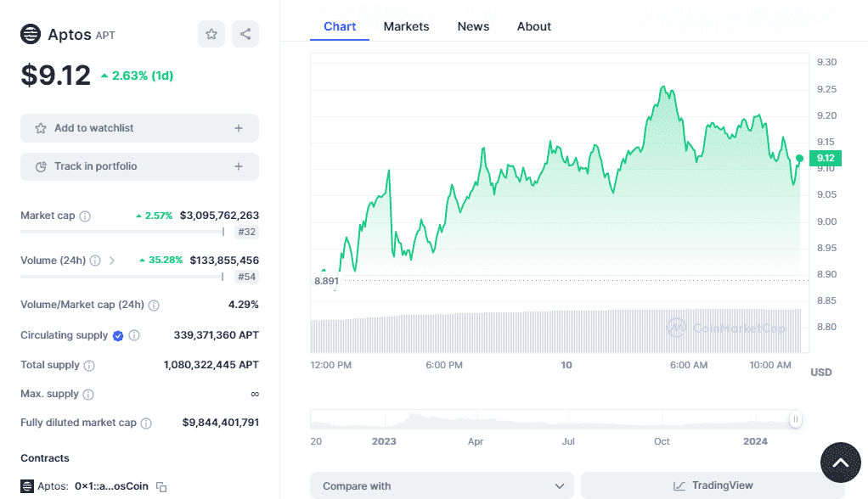
Task: Open the Circulating supply info icon
Action: click(x=134, y=335)
